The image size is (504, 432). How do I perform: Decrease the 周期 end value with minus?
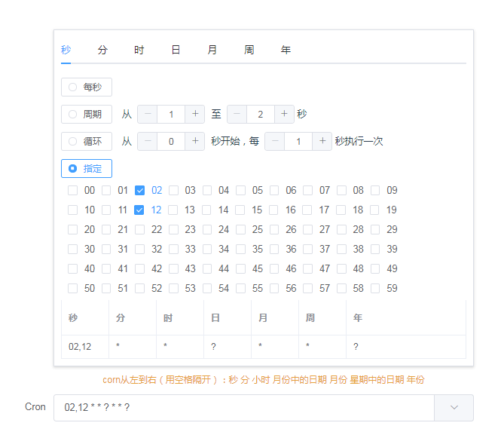(x=237, y=114)
